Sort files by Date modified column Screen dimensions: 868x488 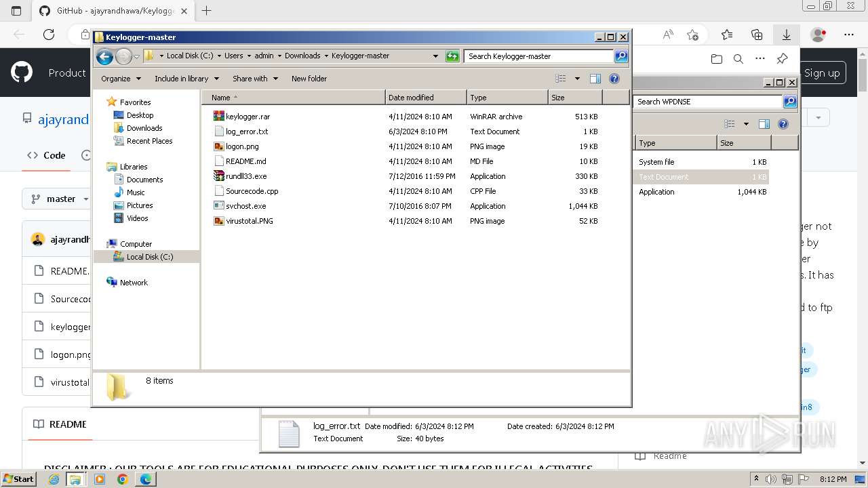(426, 98)
